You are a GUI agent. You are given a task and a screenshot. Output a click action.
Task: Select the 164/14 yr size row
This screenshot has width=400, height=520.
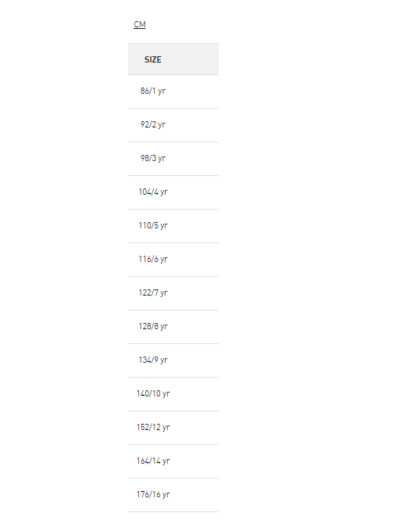[x=173, y=461]
